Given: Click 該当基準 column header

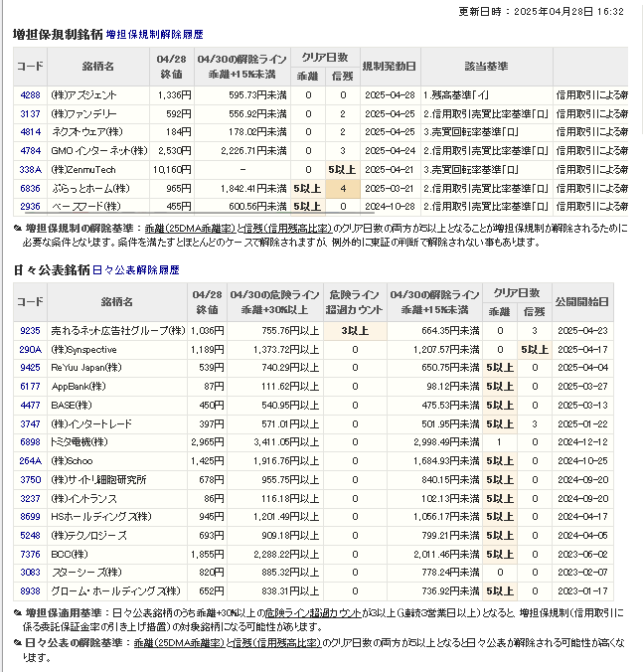Looking at the screenshot, I should (487, 67).
